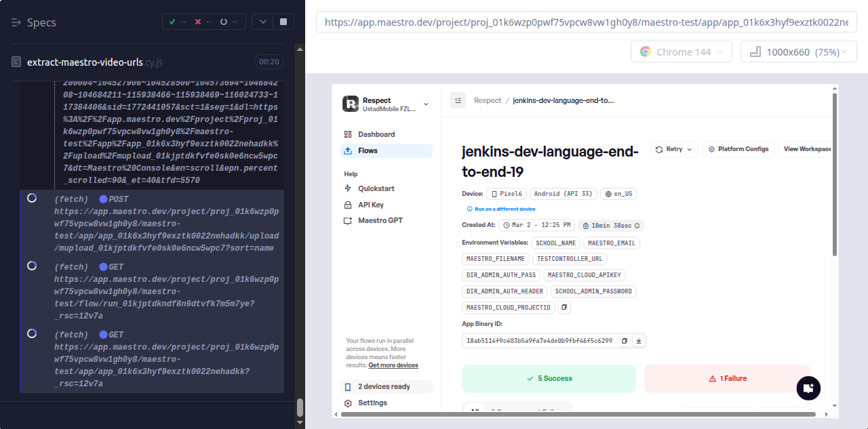Screen dimensions: 868x429
Task: Stop the running Cypress test
Action: pos(283,22)
